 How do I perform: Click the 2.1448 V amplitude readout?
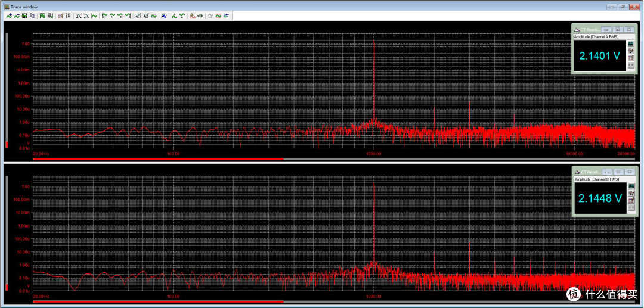tap(600, 198)
